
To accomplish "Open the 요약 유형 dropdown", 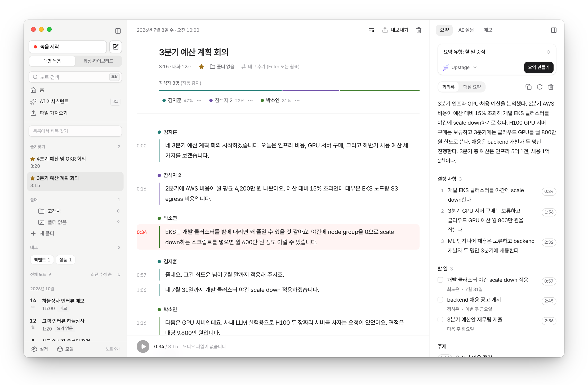I will [497, 52].
